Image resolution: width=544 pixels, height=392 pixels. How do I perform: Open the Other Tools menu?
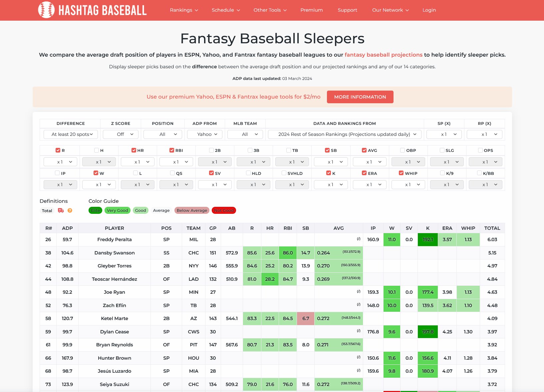tap(270, 10)
